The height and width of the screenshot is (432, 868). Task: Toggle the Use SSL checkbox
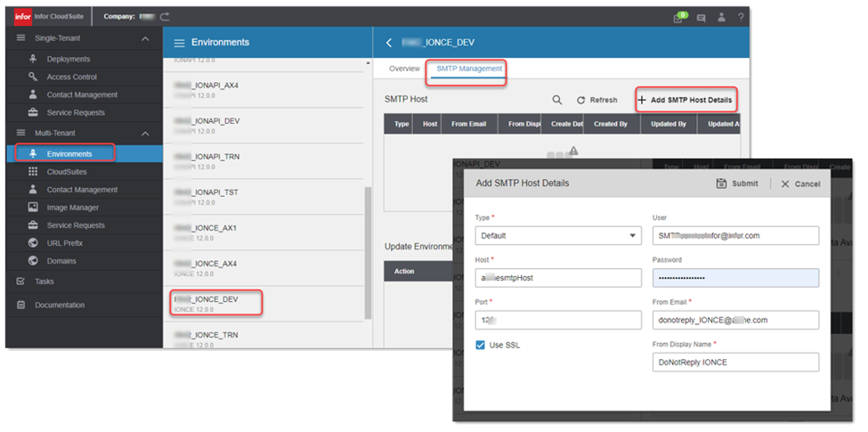pyautogui.click(x=481, y=345)
